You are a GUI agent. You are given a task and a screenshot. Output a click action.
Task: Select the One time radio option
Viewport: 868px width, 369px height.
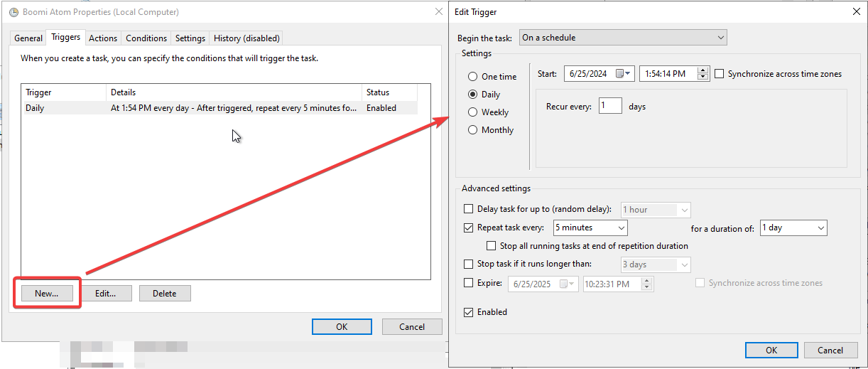pos(472,77)
